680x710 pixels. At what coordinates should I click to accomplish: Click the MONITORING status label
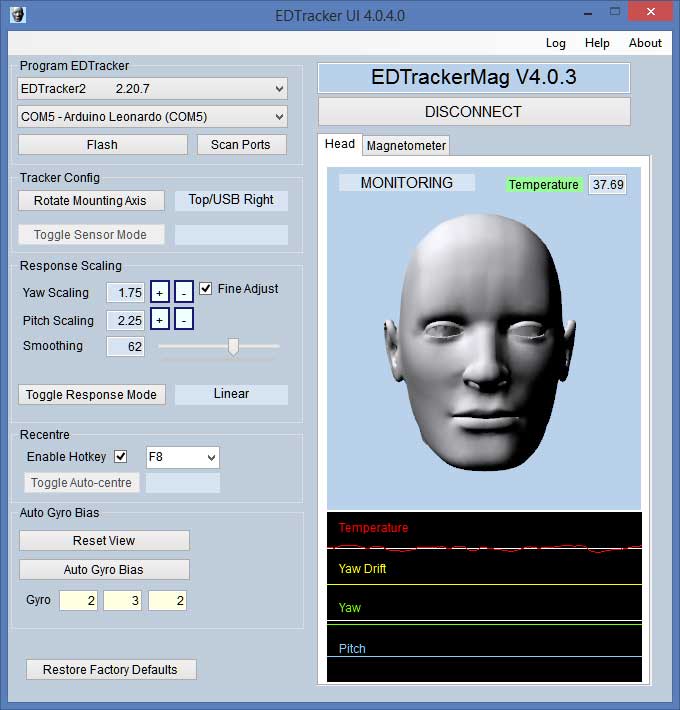407,182
